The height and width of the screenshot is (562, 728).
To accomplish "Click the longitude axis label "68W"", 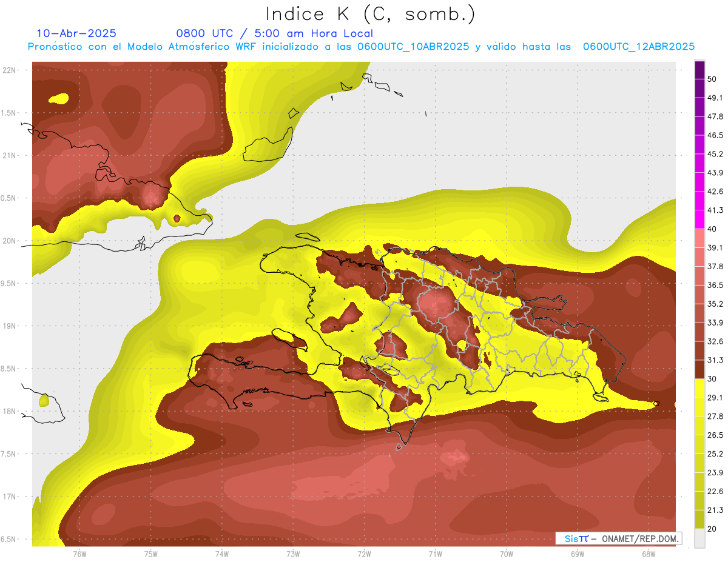I will coord(649,555).
